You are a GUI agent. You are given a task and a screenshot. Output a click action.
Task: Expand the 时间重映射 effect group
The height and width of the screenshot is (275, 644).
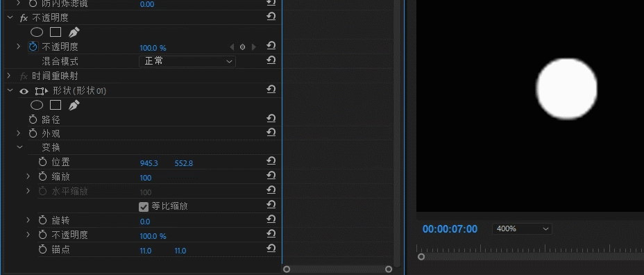point(9,76)
